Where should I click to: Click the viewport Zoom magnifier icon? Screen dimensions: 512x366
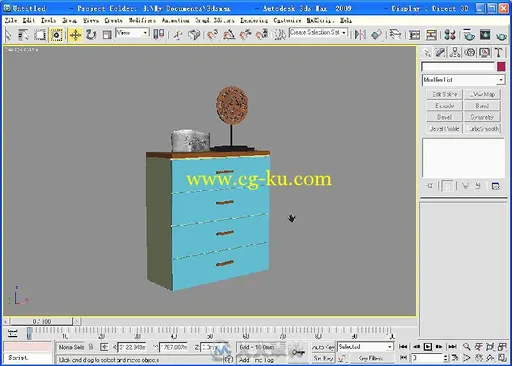467,347
